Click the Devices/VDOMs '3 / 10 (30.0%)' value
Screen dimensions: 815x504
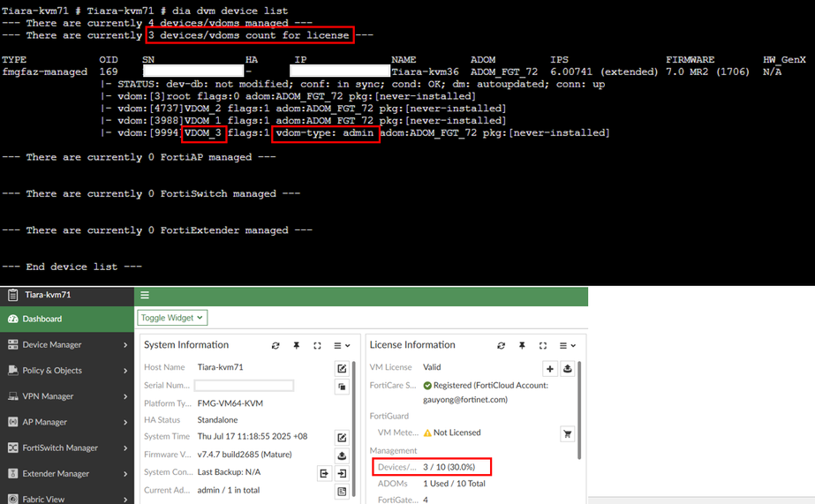pyautogui.click(x=449, y=467)
